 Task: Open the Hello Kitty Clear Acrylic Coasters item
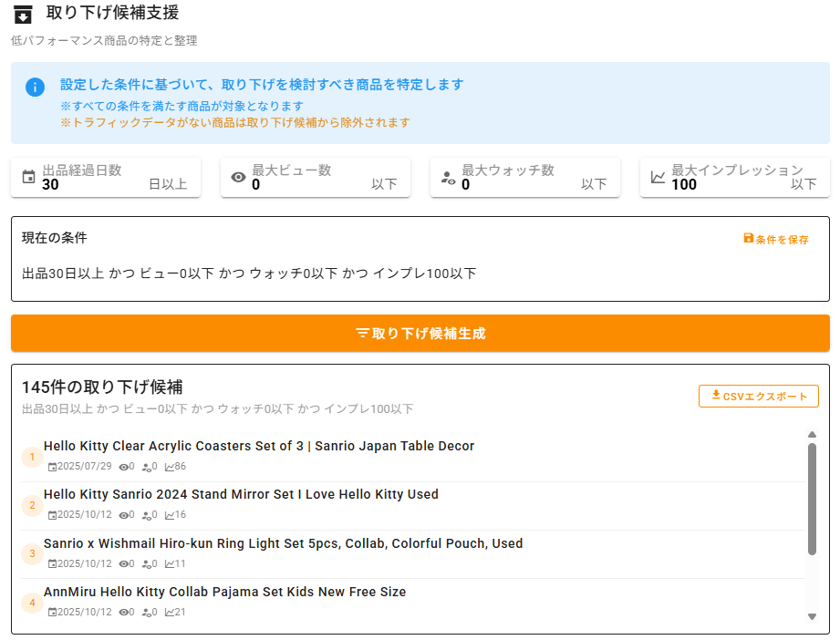click(x=259, y=447)
